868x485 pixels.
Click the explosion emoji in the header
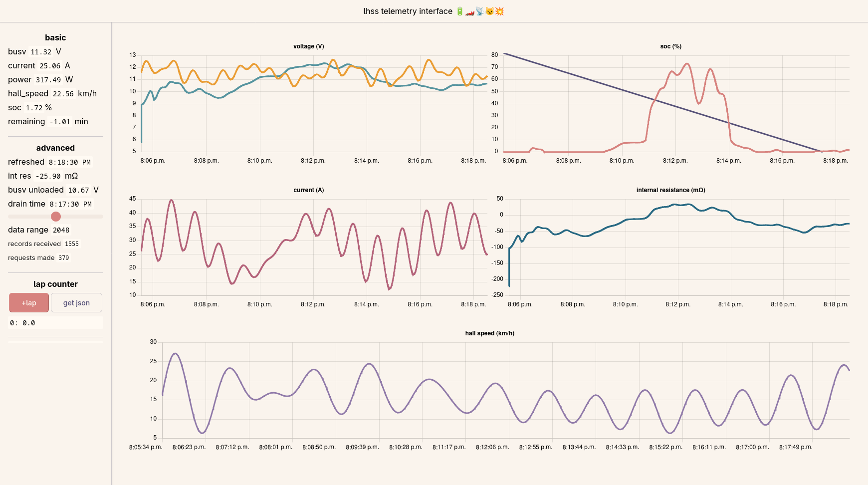coord(499,11)
